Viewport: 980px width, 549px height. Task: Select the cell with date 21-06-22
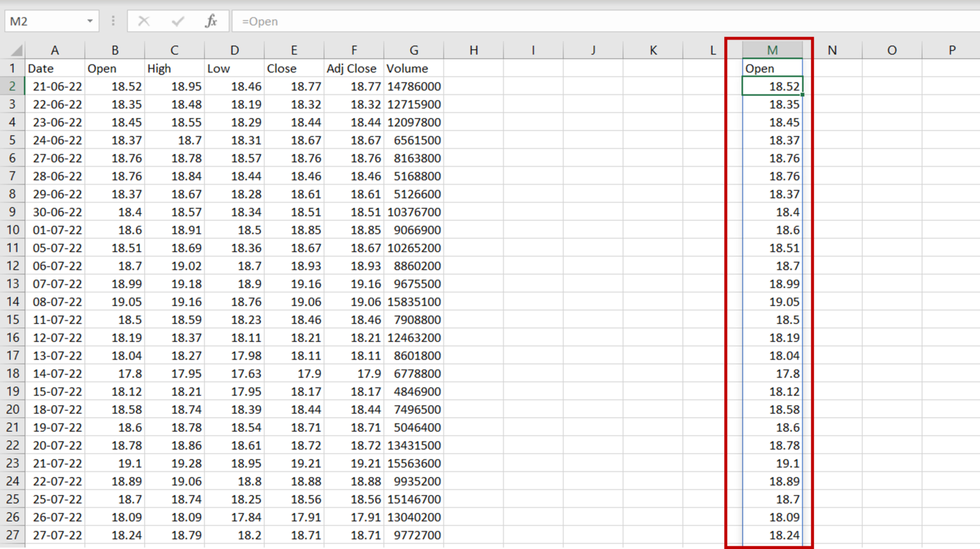click(x=55, y=86)
